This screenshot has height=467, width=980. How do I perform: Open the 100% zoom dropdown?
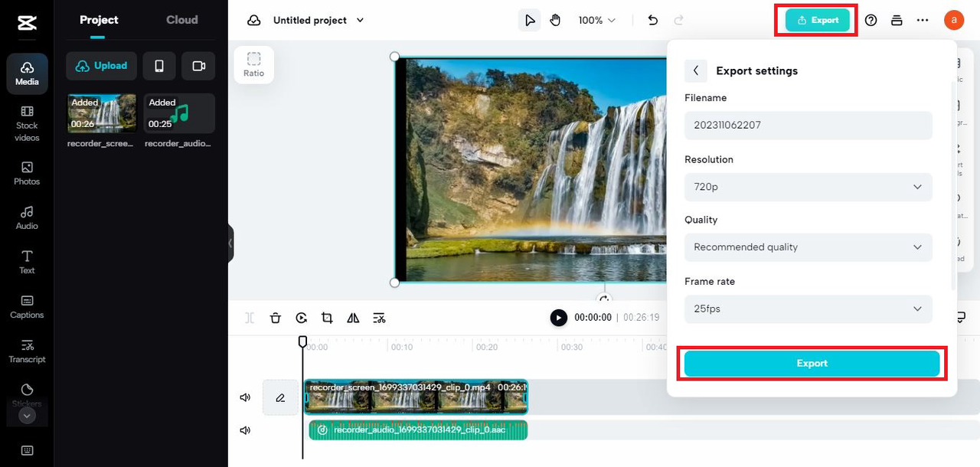[x=597, y=21]
